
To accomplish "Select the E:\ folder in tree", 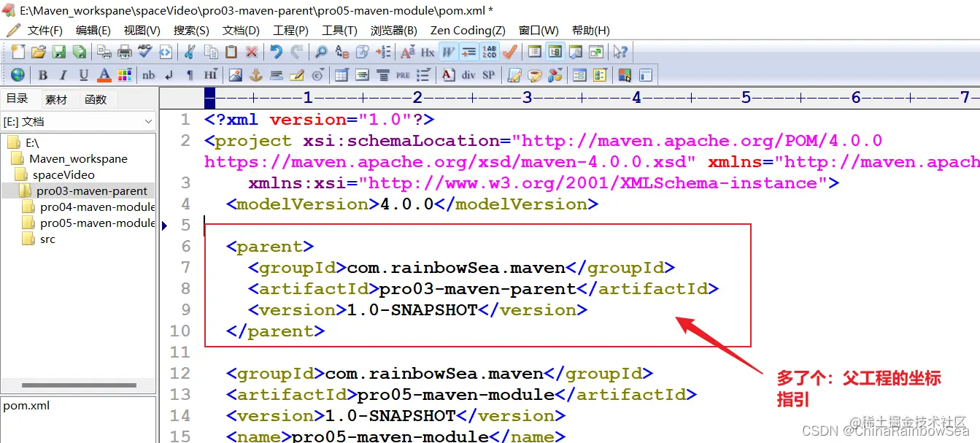I will pos(32,143).
